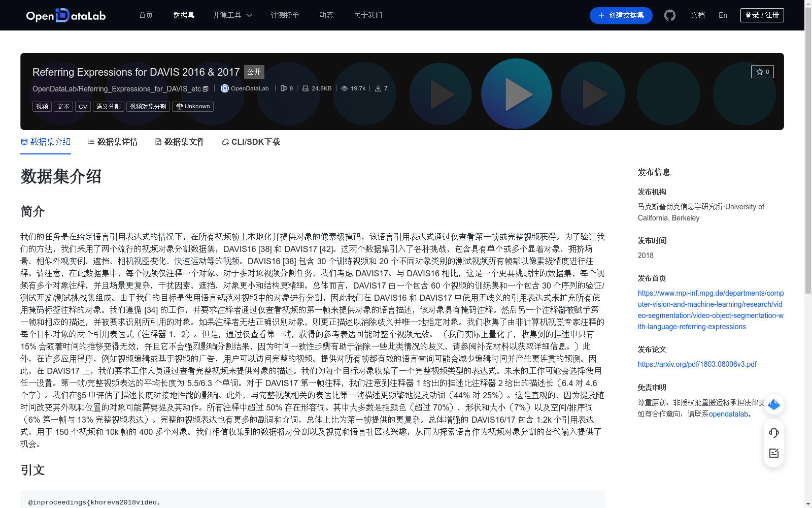Open 关于我们 in the navigation
The image size is (812, 508).
pos(368,15)
